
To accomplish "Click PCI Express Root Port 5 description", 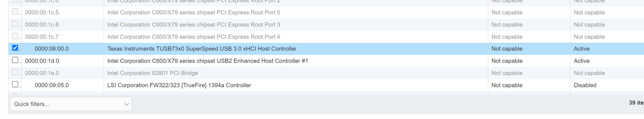I will (x=194, y=12).
